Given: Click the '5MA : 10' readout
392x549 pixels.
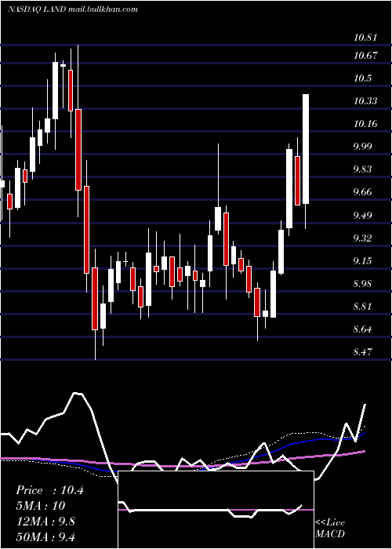Looking at the screenshot, I should click(x=41, y=506).
